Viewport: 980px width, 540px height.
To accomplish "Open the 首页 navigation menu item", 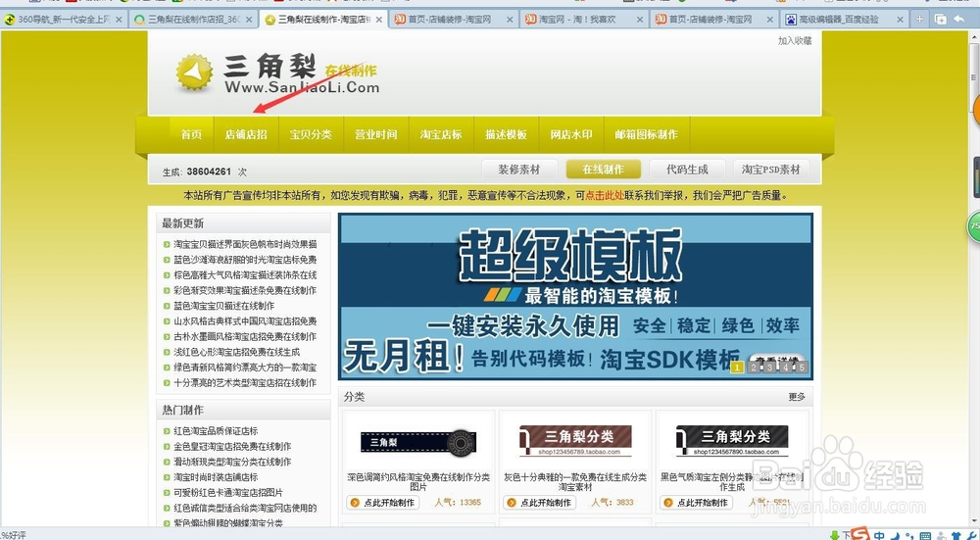I will 191,134.
